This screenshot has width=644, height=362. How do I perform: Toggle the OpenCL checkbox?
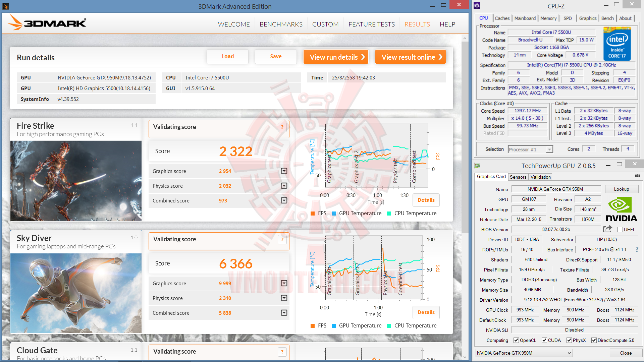pyautogui.click(x=516, y=340)
